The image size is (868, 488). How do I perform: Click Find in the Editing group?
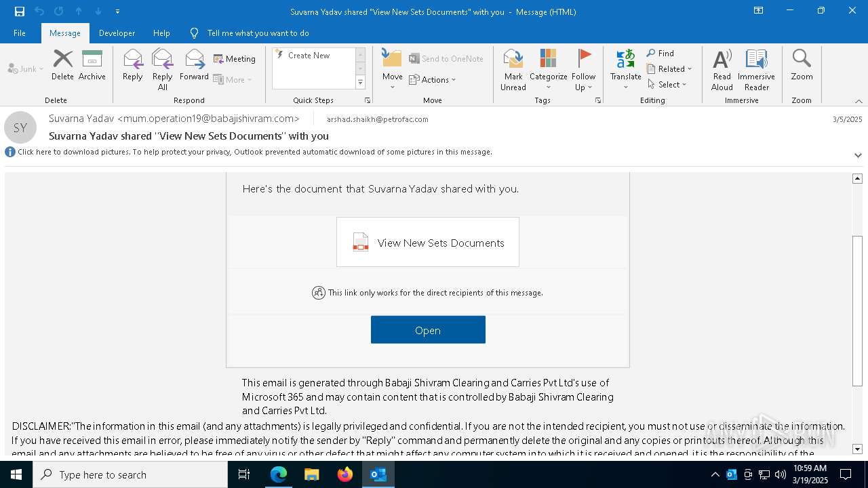click(x=660, y=54)
